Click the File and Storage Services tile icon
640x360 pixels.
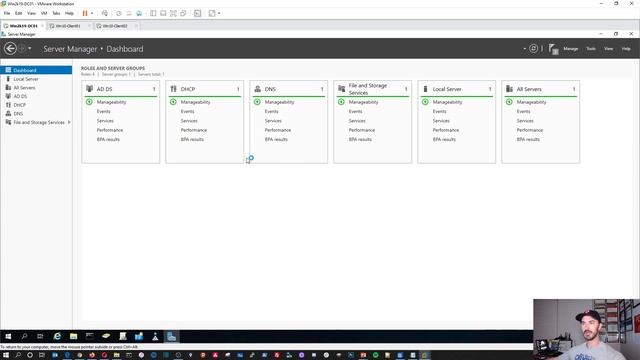[342, 88]
